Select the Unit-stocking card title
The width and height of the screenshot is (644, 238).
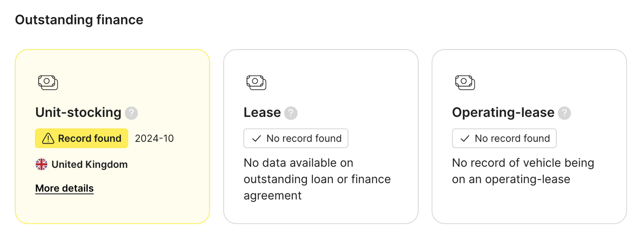[78, 112]
